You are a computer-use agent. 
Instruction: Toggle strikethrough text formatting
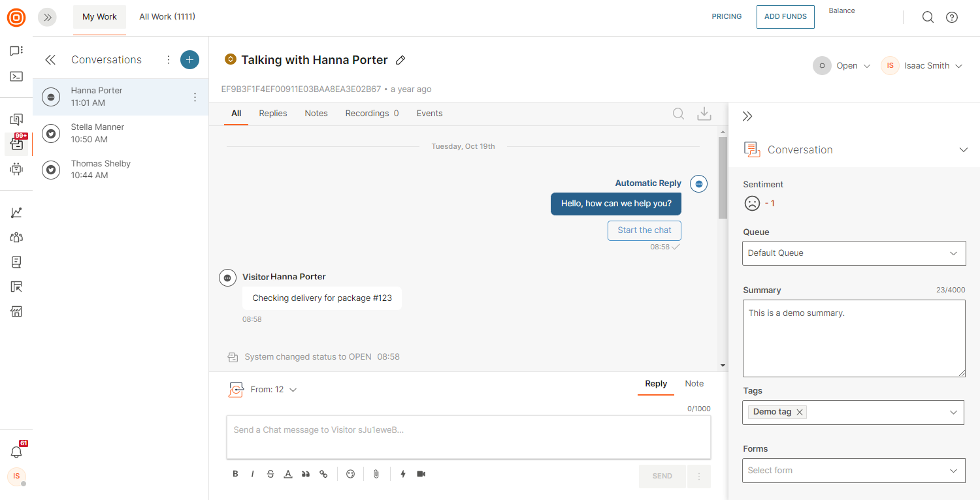(270, 474)
